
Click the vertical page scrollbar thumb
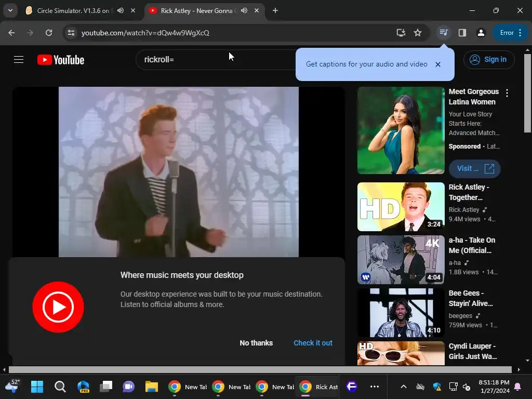[527, 93]
